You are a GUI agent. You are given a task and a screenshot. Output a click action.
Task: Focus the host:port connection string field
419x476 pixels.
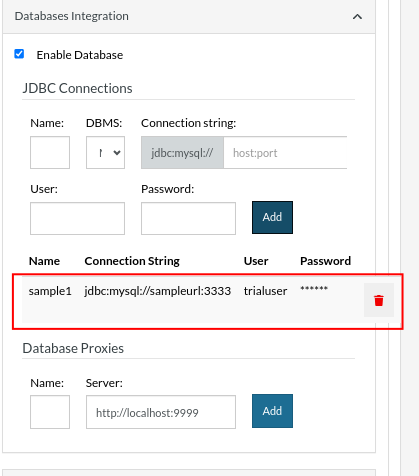coord(285,153)
